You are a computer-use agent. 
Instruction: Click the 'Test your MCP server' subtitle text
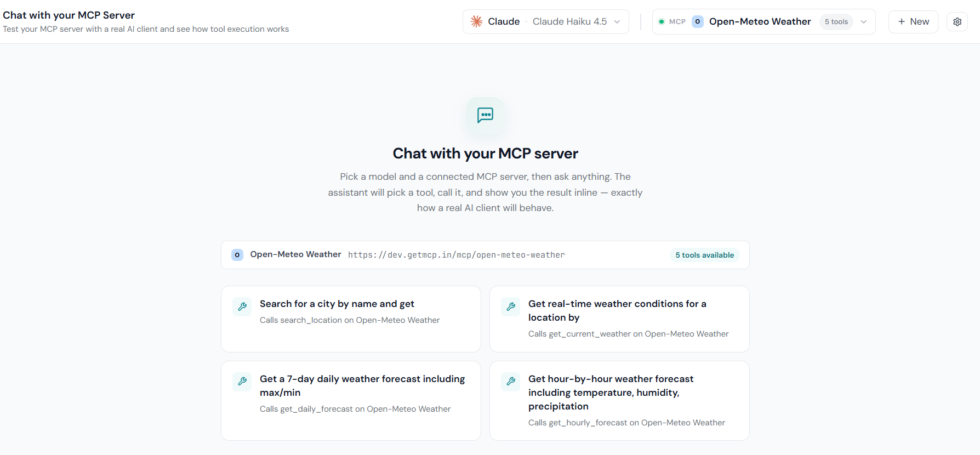(146, 29)
